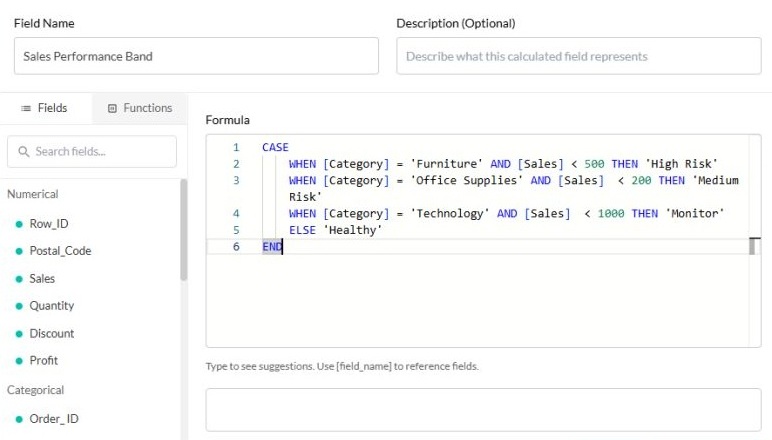This screenshot has height=440, width=772.
Task: Click the Fields tab list icon
Action: [26, 108]
